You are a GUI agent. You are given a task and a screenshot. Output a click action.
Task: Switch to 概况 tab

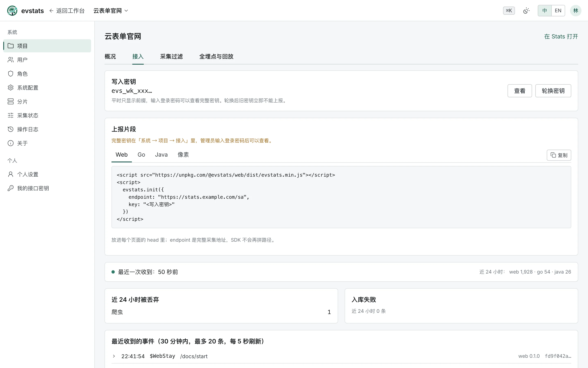tap(110, 56)
